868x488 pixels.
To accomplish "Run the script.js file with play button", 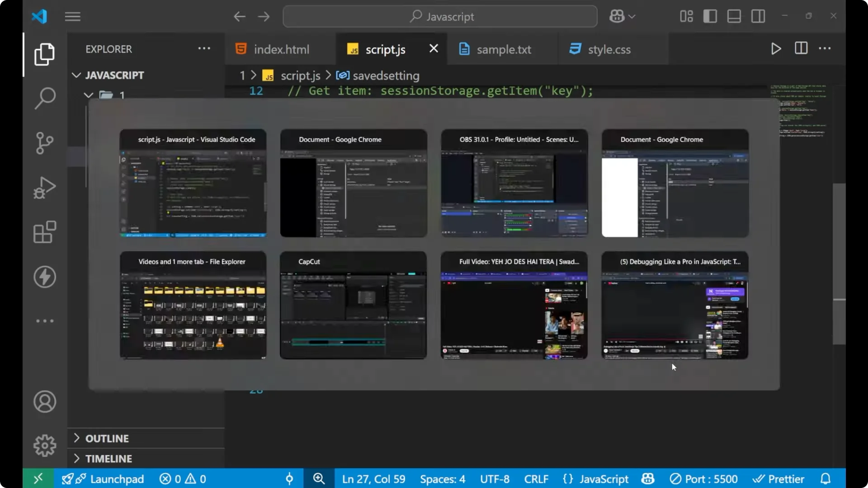I will (776, 49).
